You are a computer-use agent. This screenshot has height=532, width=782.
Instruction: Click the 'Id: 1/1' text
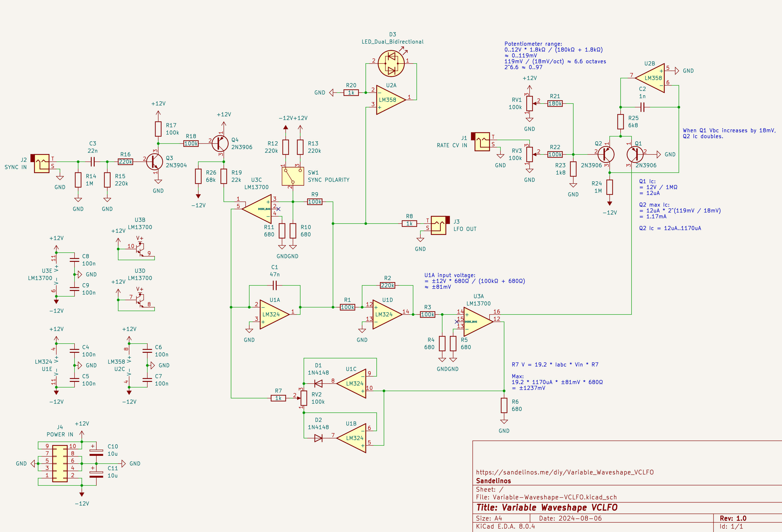[731, 526]
